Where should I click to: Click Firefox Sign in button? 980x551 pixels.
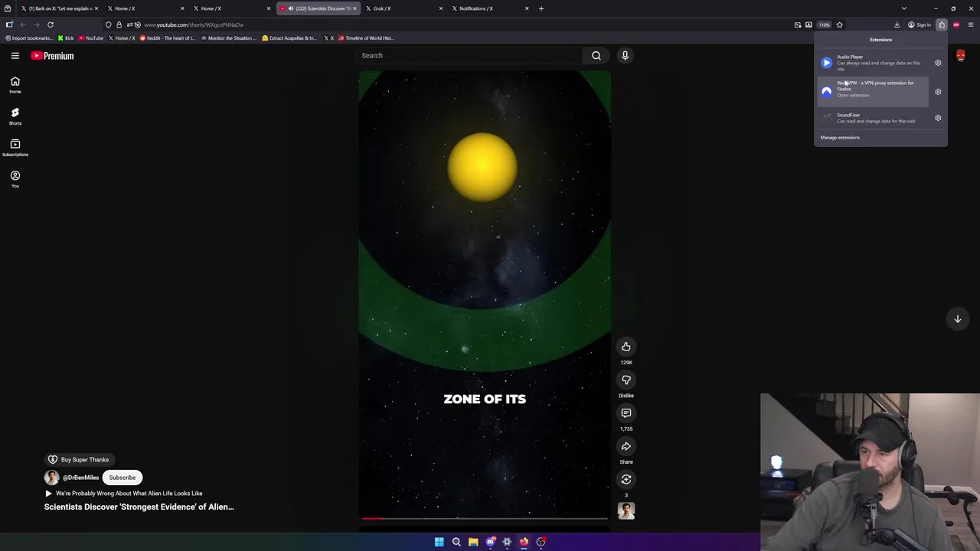click(x=919, y=24)
